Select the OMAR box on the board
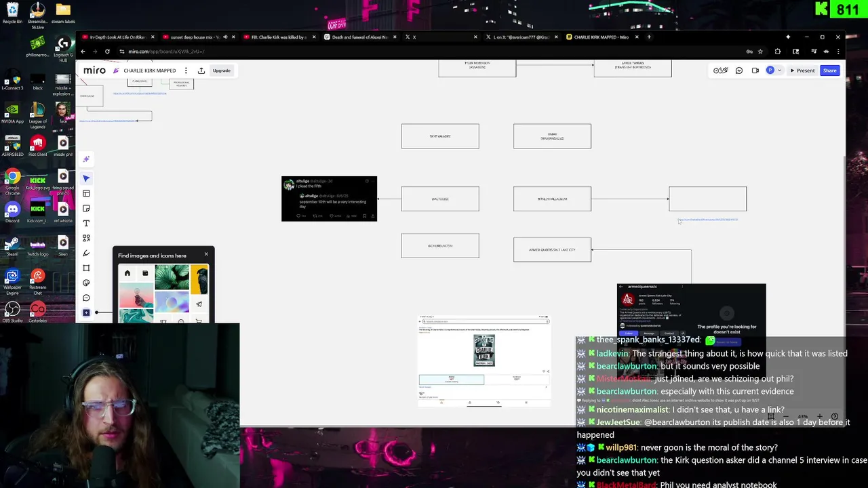The image size is (868, 488). [552, 136]
